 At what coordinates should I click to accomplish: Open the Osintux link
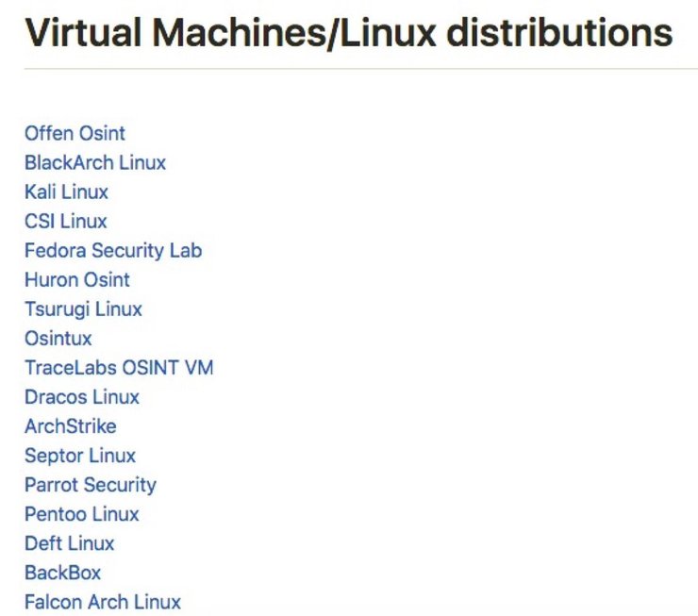pyautogui.click(x=58, y=339)
